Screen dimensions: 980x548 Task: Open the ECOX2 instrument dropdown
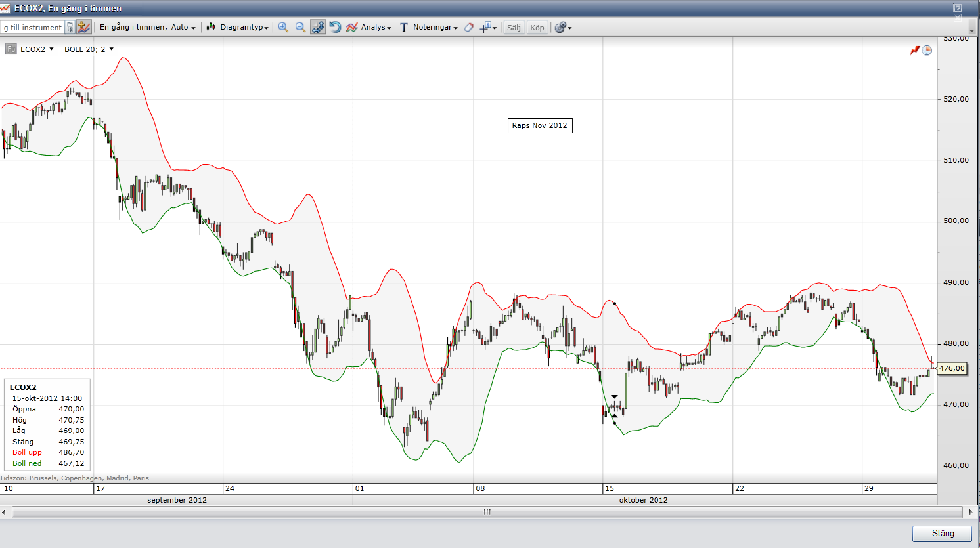(37, 49)
